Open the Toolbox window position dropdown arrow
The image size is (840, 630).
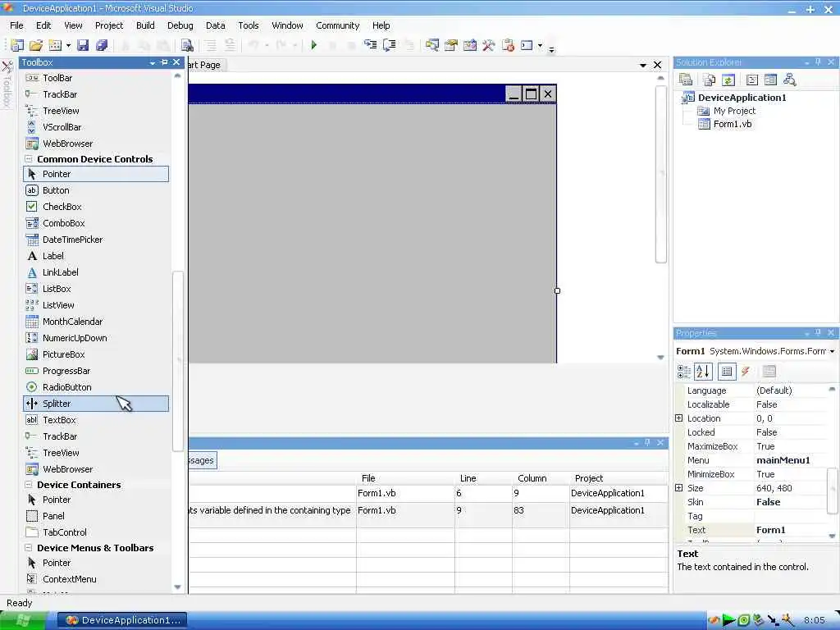pos(153,62)
